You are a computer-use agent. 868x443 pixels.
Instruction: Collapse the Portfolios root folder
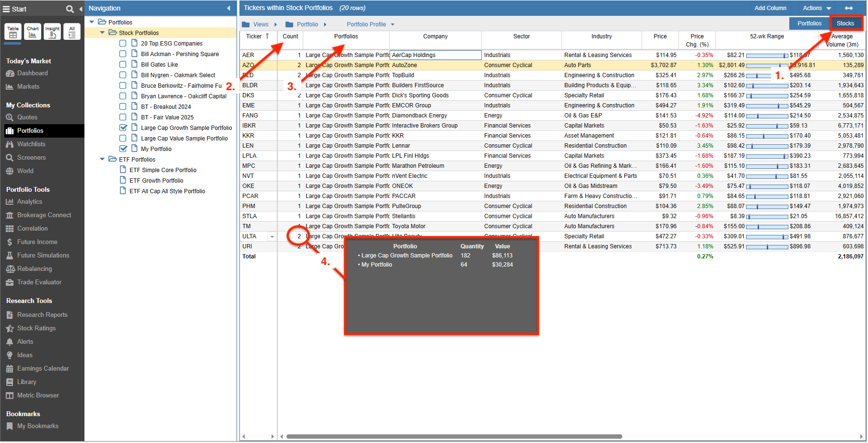click(92, 22)
